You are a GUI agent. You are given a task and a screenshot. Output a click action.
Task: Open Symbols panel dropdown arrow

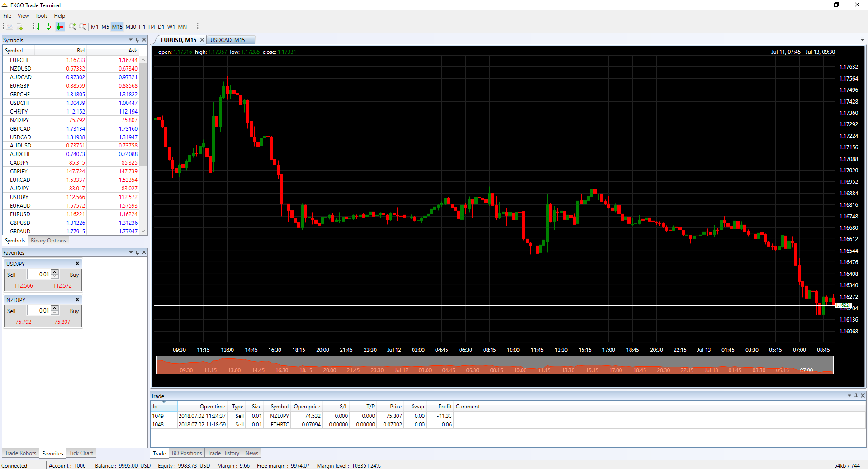coord(131,40)
